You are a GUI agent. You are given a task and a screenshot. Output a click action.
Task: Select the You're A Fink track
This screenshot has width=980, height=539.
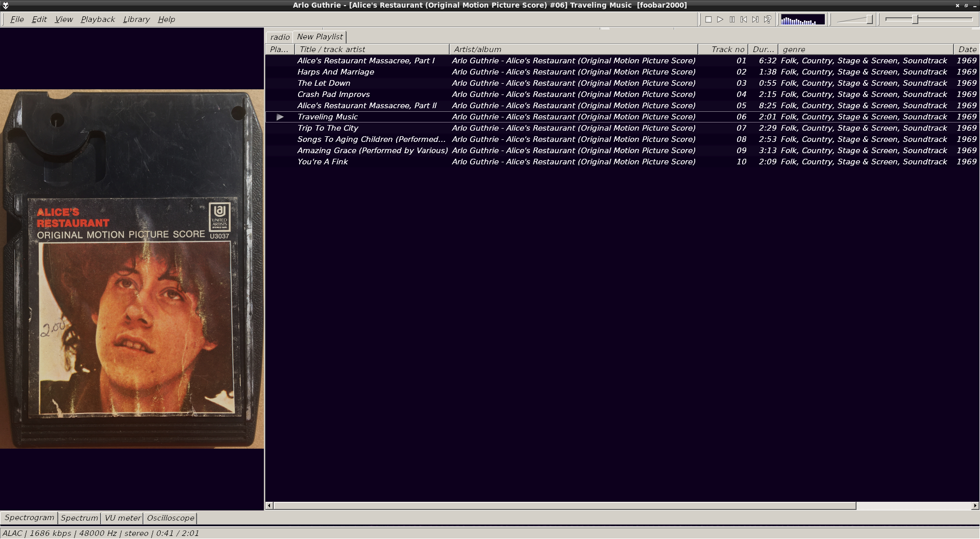pos(323,162)
